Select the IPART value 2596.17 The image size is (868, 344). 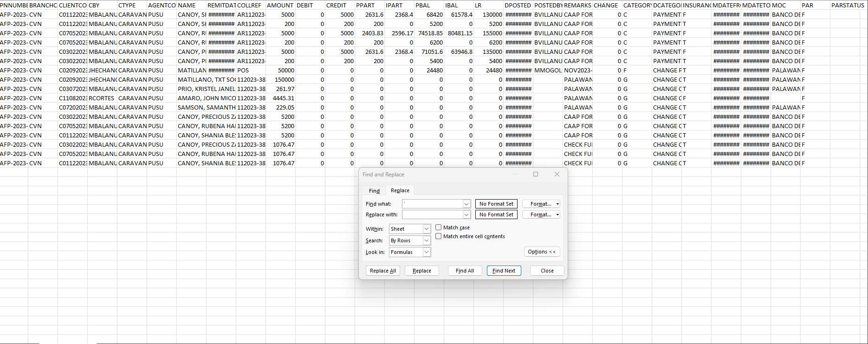click(399, 33)
